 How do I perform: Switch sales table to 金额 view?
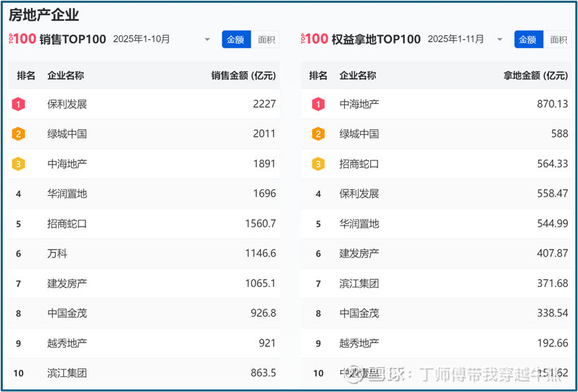(x=236, y=39)
